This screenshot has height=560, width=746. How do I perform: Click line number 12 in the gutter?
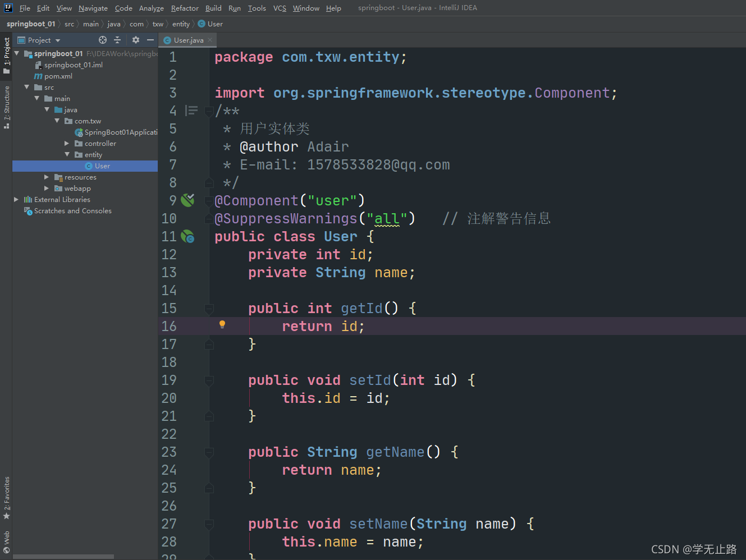(169, 255)
